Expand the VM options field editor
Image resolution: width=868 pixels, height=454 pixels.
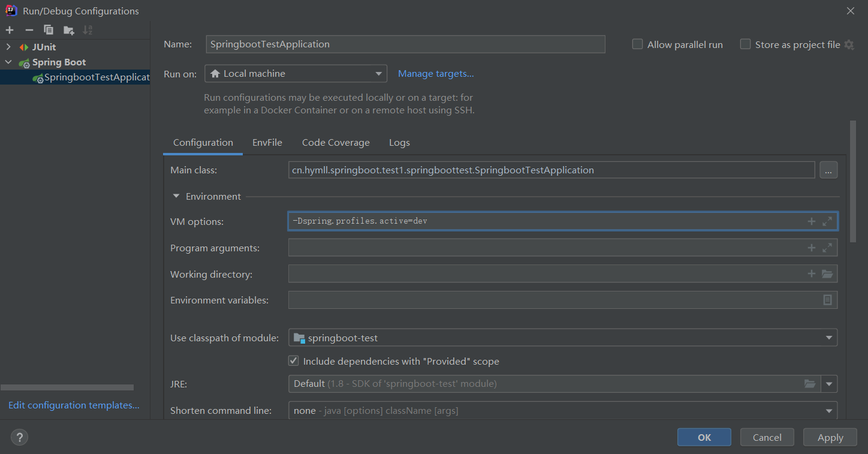[x=827, y=221]
